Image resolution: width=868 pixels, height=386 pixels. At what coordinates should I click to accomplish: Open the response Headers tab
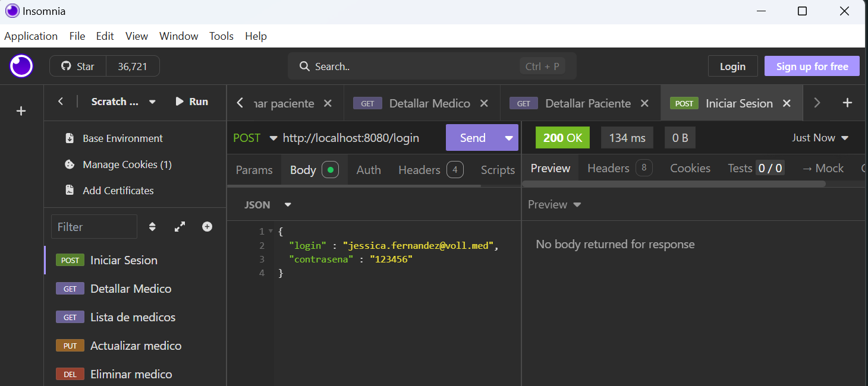pyautogui.click(x=619, y=168)
